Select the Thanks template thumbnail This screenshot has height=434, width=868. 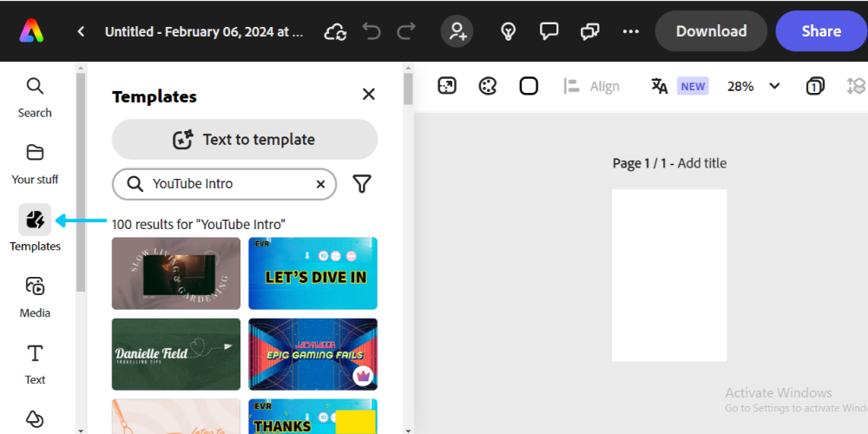tap(312, 417)
